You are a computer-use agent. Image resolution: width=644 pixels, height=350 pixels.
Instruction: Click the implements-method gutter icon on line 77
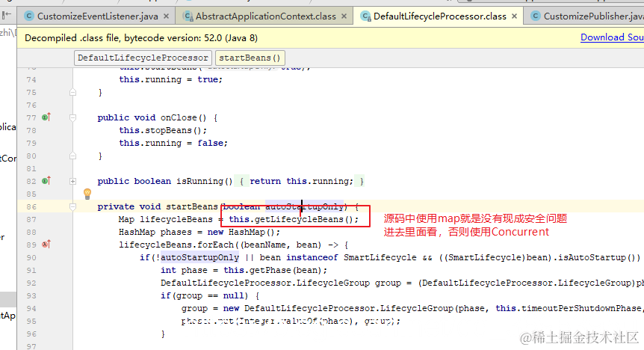click(46, 117)
